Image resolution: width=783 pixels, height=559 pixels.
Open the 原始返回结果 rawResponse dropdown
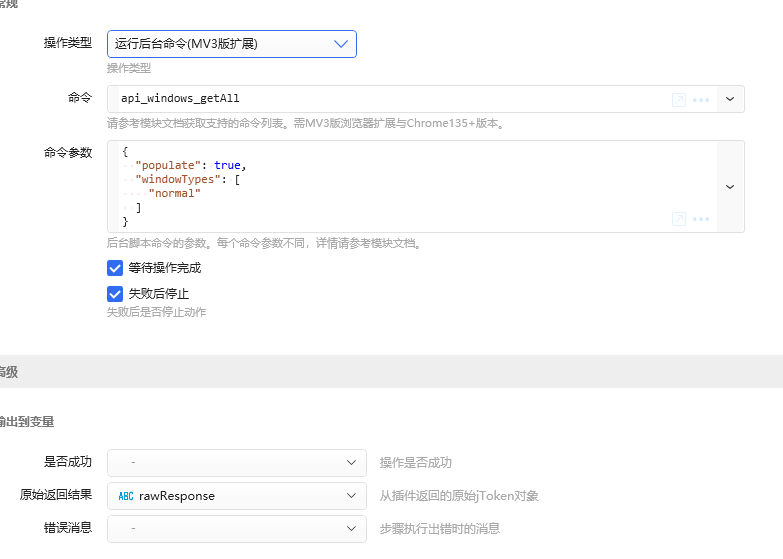click(x=237, y=496)
